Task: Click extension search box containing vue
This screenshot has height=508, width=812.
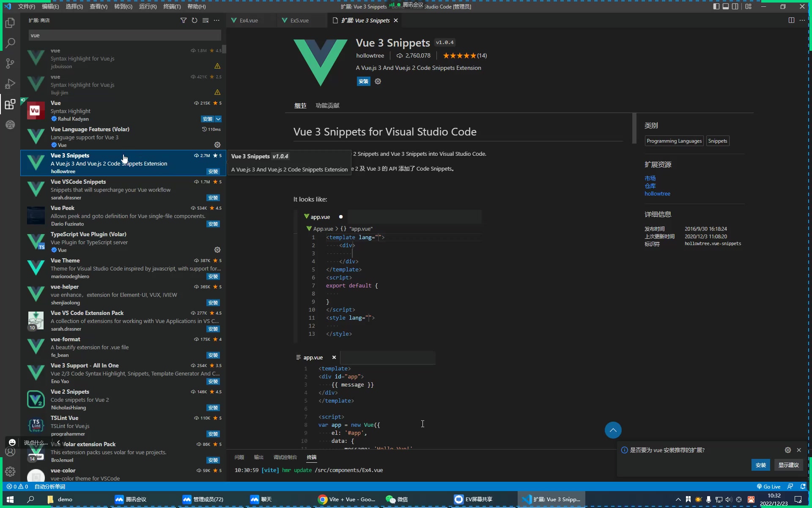Action: click(125, 35)
